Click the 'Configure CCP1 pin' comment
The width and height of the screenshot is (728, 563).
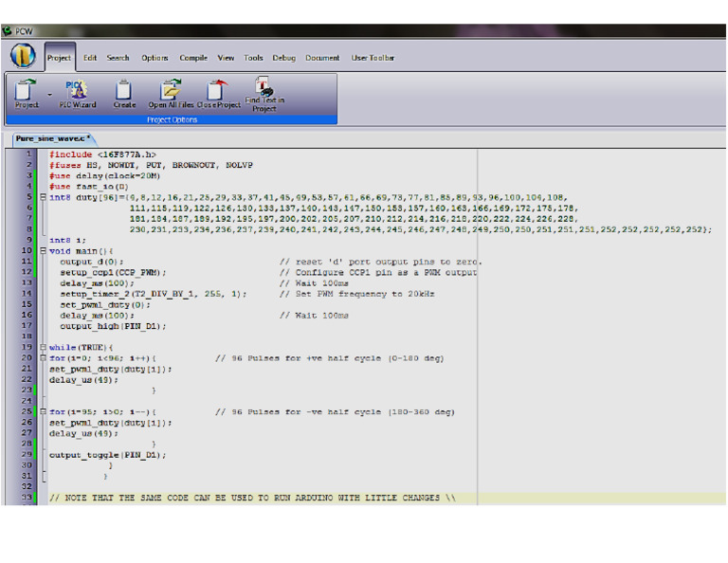[x=378, y=272]
